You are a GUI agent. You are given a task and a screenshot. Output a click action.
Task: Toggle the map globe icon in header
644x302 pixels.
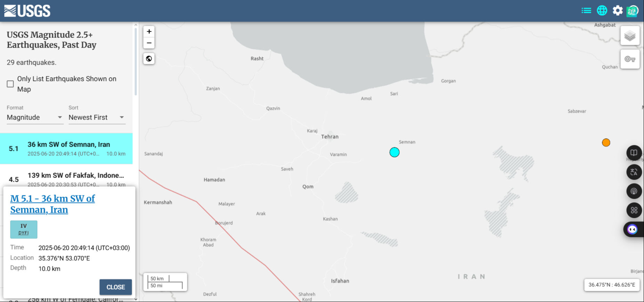tap(602, 10)
